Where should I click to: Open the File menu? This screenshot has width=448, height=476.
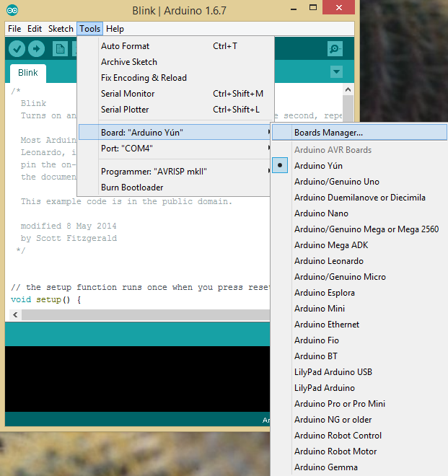coord(14,29)
